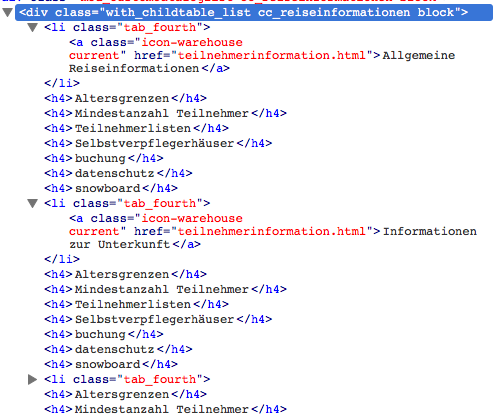Select the li tab_fourth row above Informationen zur Unterkunft
494x419 pixels.
click(x=127, y=203)
